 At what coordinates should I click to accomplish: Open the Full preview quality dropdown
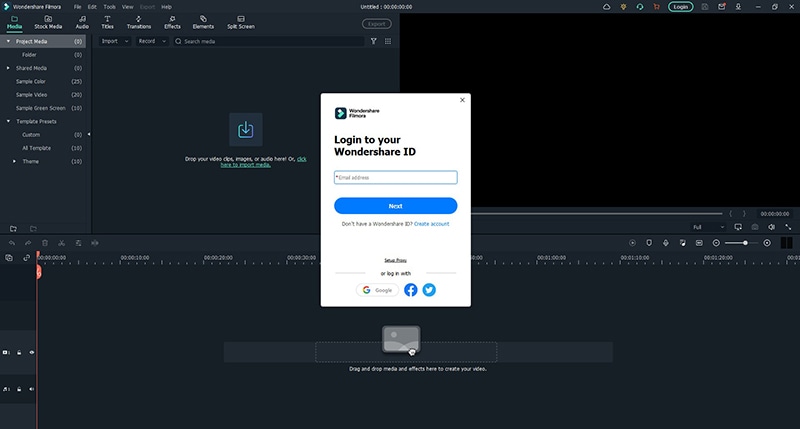click(x=708, y=227)
